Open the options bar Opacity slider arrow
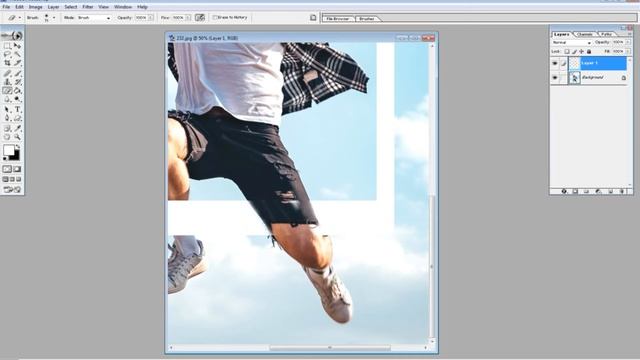 tap(151, 18)
